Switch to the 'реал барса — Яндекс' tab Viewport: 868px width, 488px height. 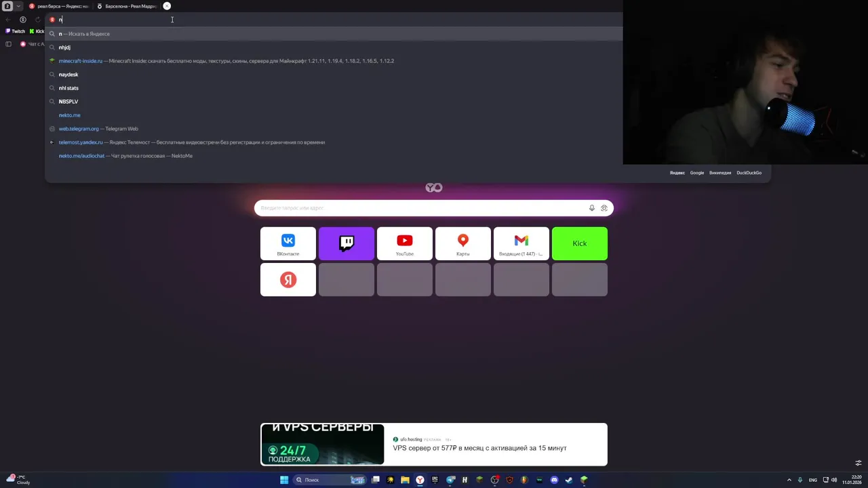58,6
